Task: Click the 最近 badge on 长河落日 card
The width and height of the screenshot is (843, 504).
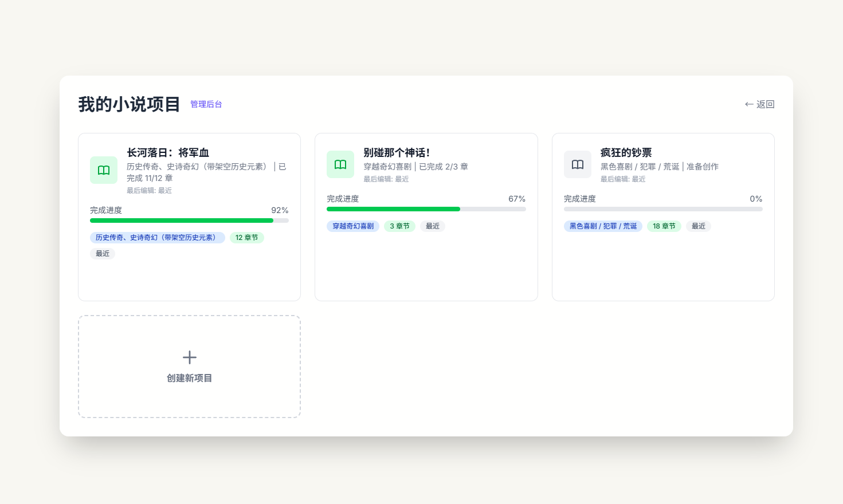Action: tap(103, 253)
